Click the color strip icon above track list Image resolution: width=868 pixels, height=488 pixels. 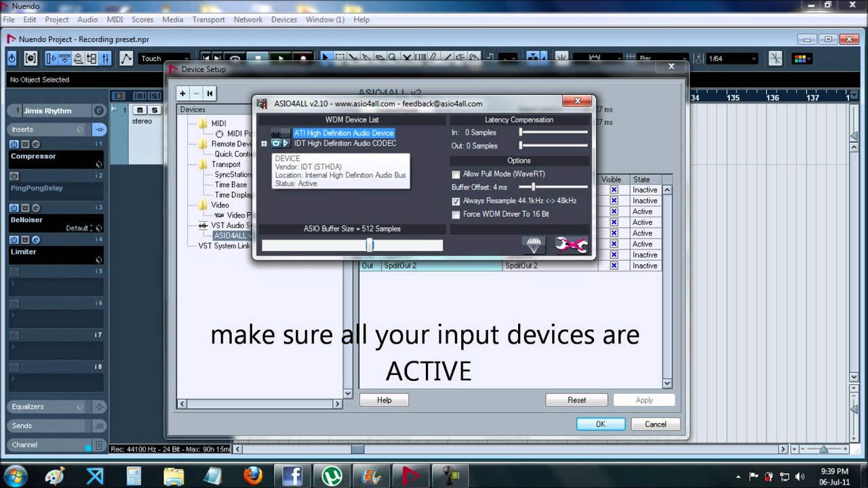click(x=119, y=96)
